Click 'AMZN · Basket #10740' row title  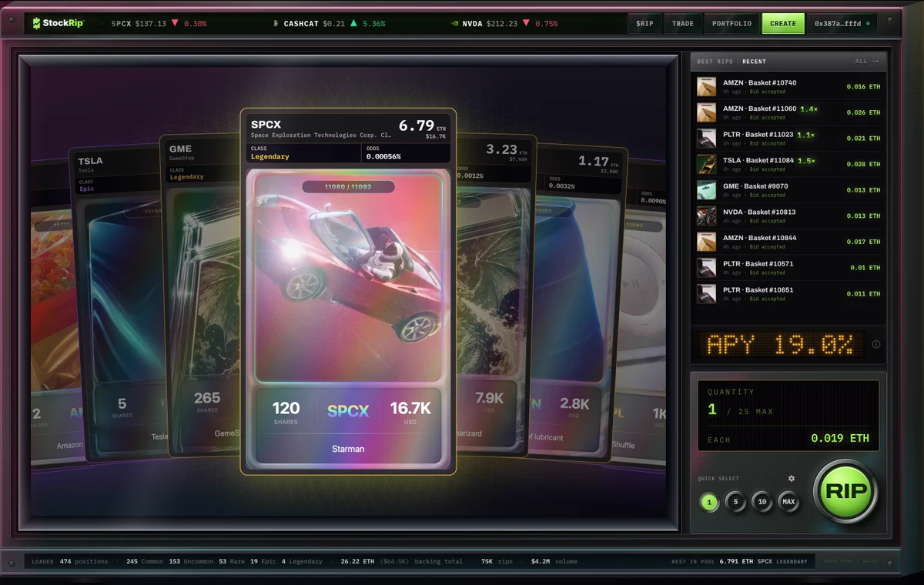[760, 83]
